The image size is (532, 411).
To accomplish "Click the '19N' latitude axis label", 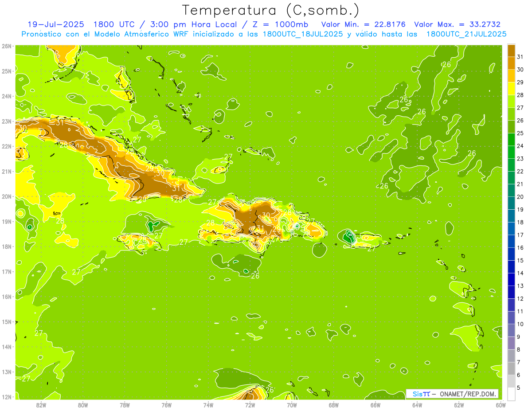I will click(x=7, y=222).
